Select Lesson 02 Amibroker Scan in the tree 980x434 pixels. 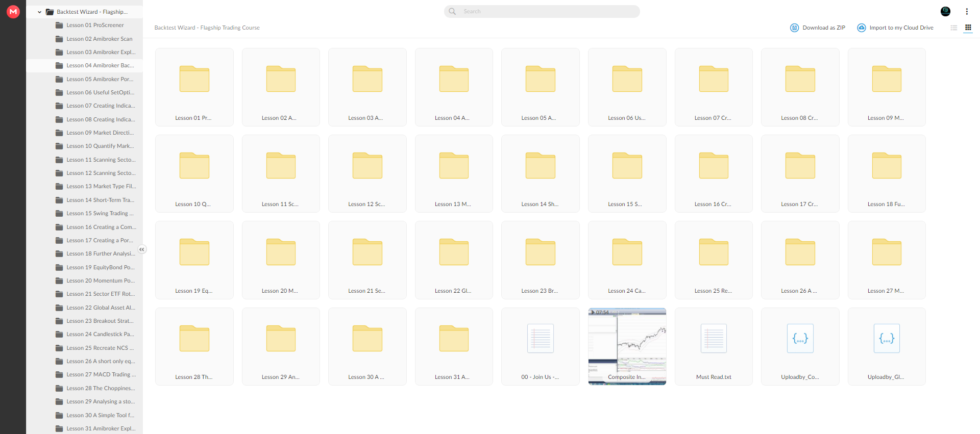coord(85,39)
